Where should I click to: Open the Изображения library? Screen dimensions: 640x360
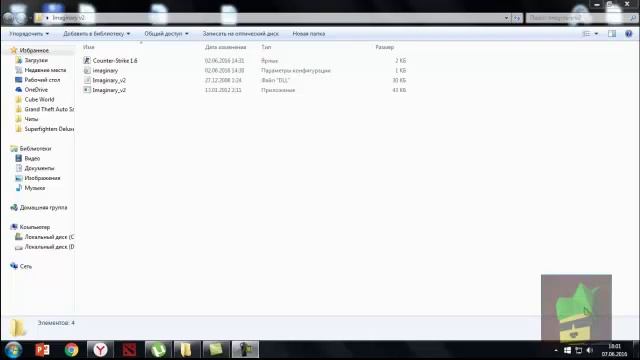point(42,178)
